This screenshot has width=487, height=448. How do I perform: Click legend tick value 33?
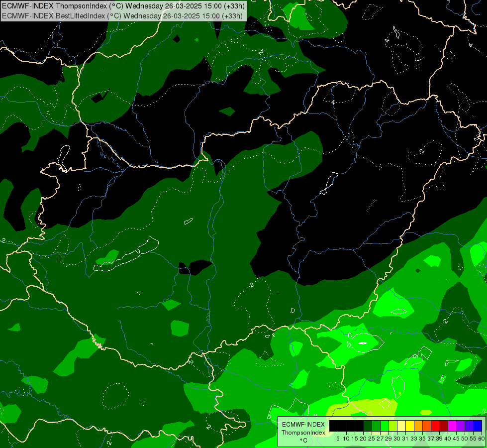pyautogui.click(x=414, y=439)
